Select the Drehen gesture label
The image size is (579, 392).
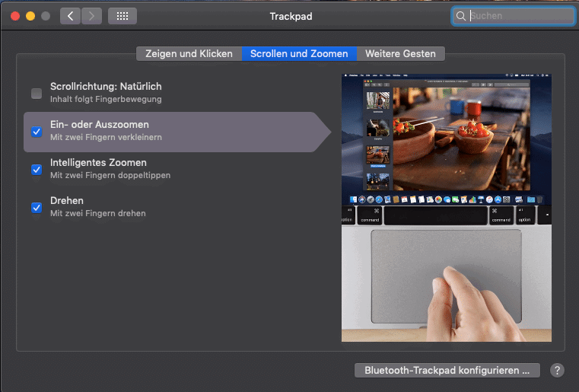[67, 201]
